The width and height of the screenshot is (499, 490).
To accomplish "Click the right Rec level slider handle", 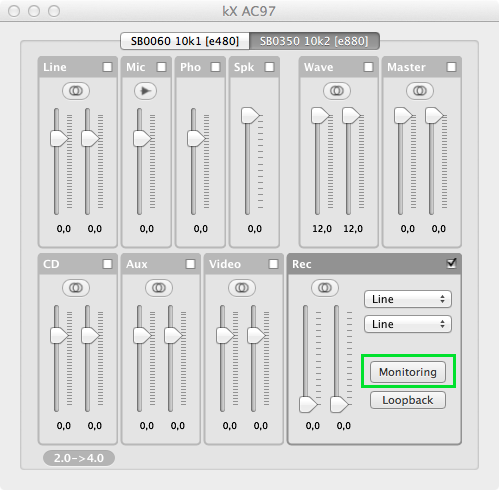I will [339, 405].
